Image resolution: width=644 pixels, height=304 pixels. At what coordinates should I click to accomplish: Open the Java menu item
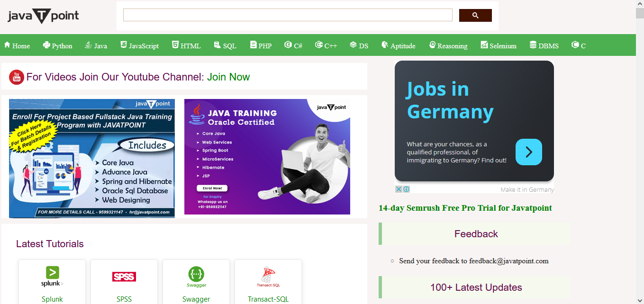pyautogui.click(x=100, y=46)
